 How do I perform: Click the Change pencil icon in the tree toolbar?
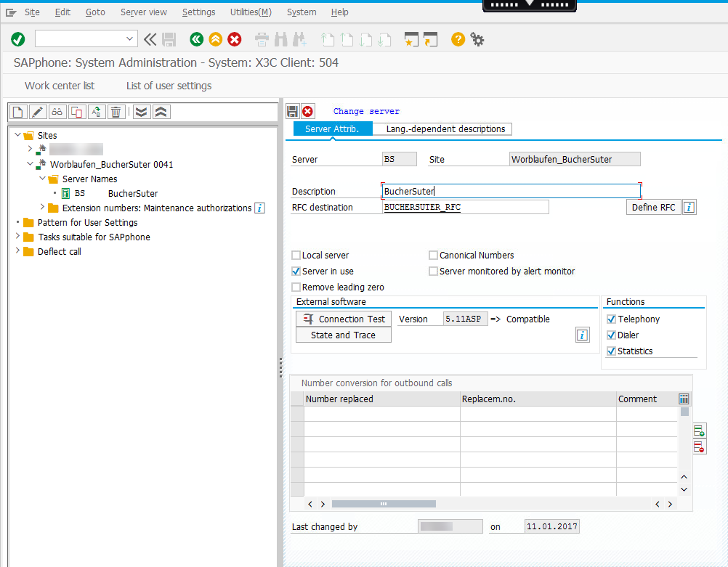pyautogui.click(x=38, y=112)
